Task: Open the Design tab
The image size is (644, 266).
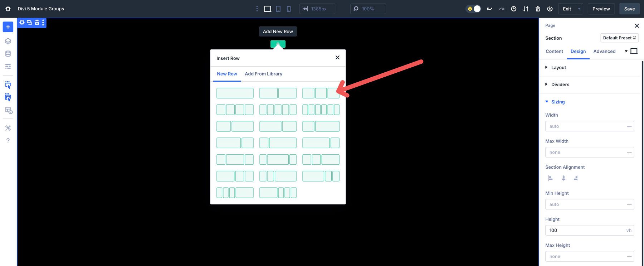Action: [x=578, y=51]
